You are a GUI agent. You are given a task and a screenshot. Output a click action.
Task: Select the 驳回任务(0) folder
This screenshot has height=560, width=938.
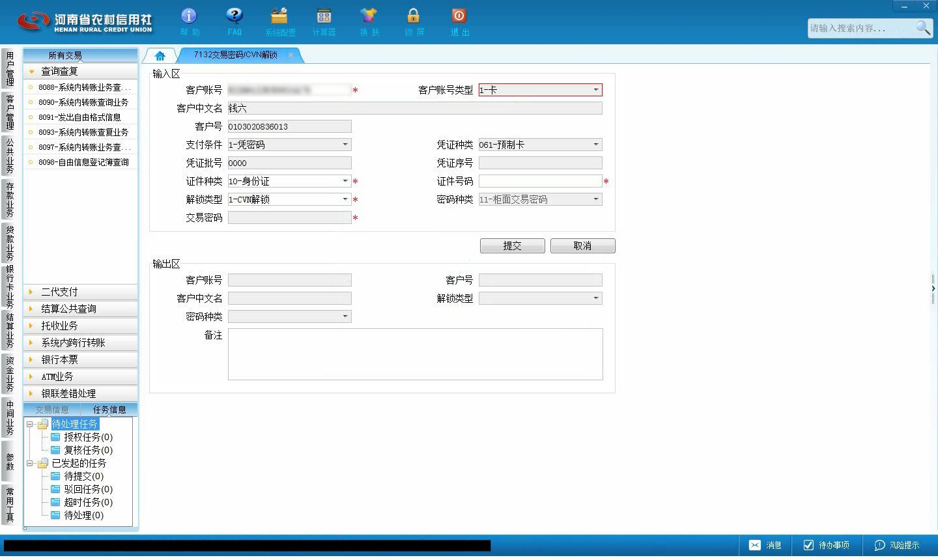click(x=81, y=489)
